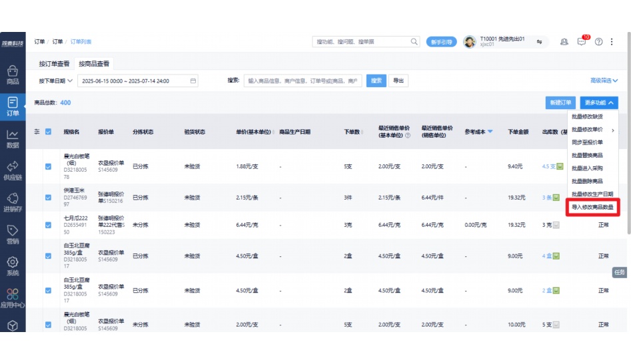Open the 按下单日期 dropdown
The width and height of the screenshot is (631, 364).
(55, 81)
